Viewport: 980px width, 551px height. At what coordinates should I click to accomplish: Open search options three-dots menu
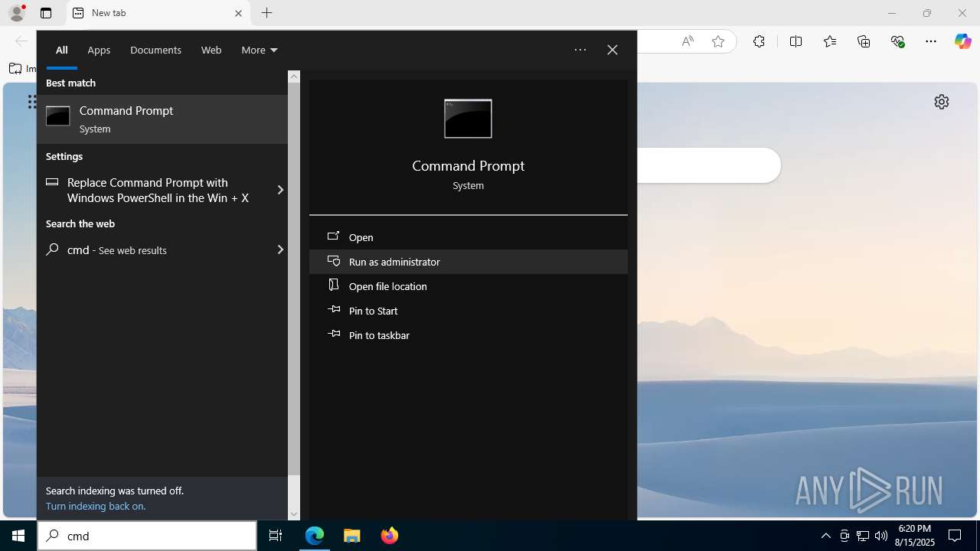[x=580, y=50]
